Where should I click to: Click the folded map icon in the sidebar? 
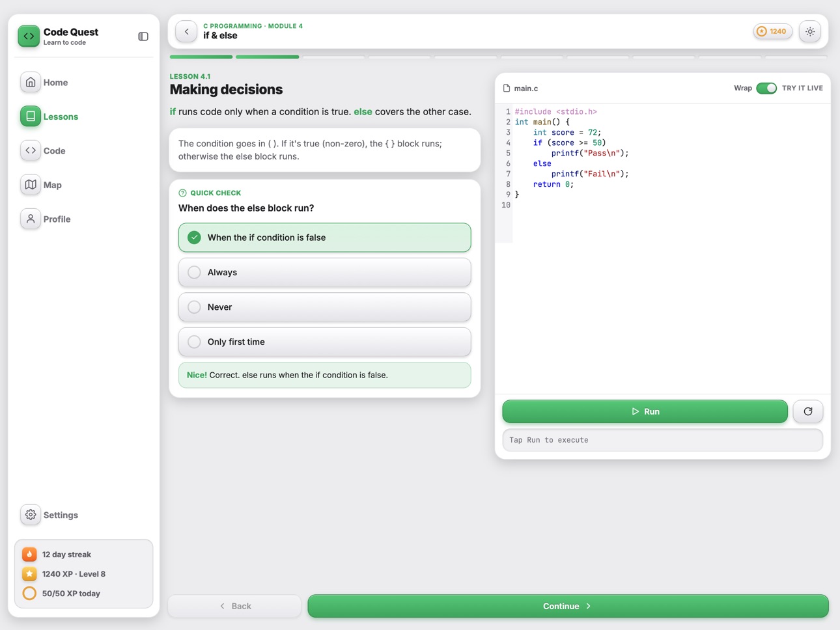pos(31,185)
